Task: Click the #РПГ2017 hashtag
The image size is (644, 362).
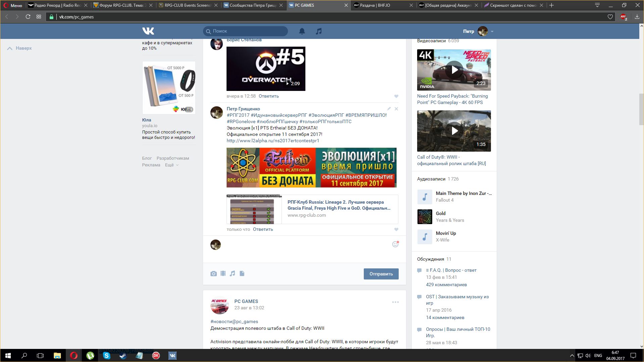Action: 238,115
